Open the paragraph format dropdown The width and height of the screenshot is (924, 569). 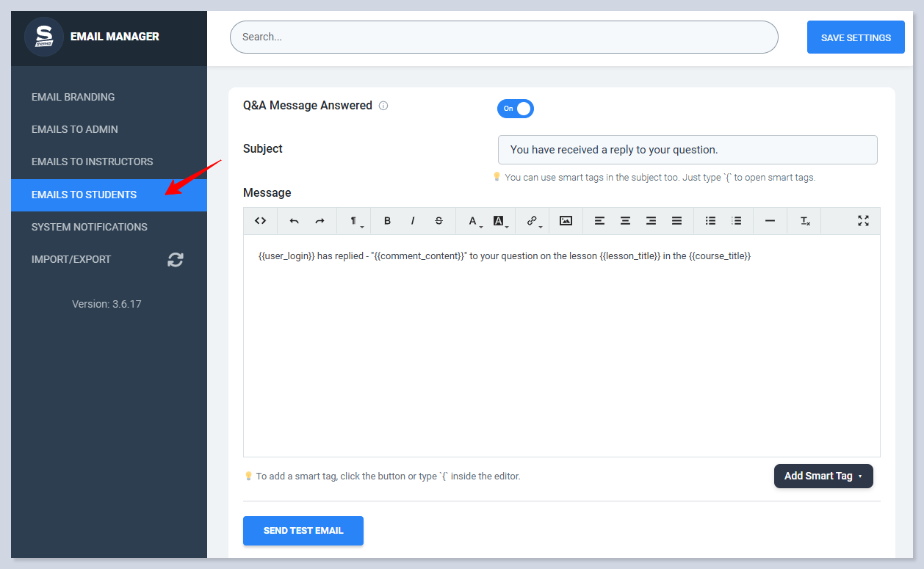[x=355, y=221]
